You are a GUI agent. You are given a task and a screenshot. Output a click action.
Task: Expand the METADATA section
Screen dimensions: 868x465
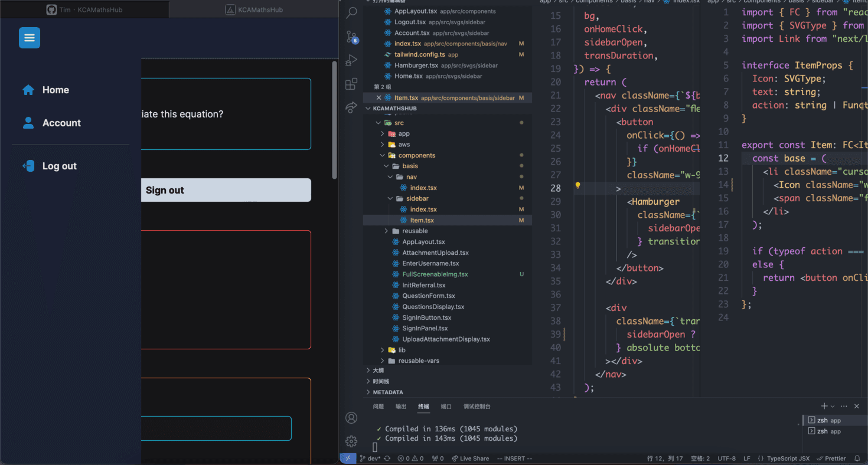point(387,392)
